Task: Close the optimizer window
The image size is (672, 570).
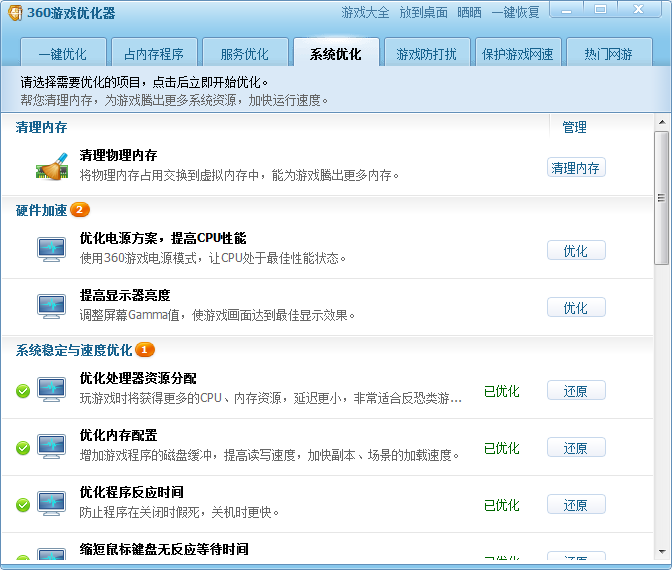Action: click(639, 9)
